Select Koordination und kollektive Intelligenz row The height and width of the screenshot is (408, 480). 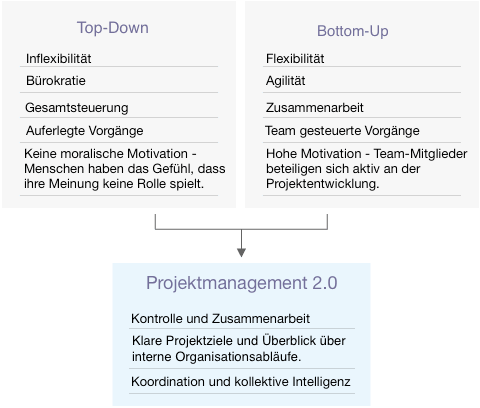click(241, 382)
